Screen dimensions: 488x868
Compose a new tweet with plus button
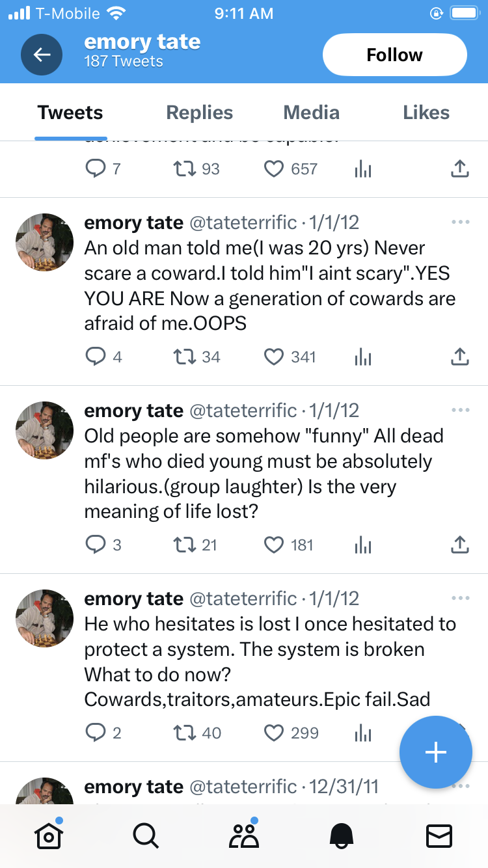(435, 752)
